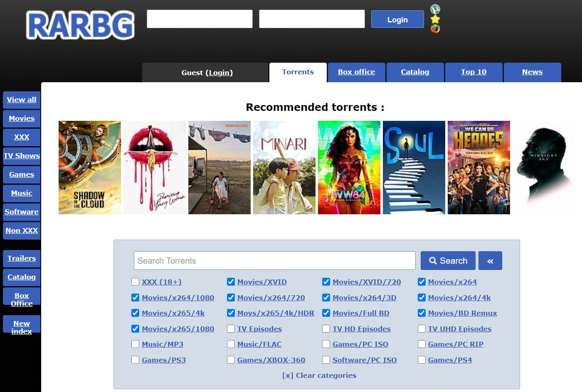The image size is (582, 392).
Task: Open Non XXX in the sidebar
Action: click(22, 231)
